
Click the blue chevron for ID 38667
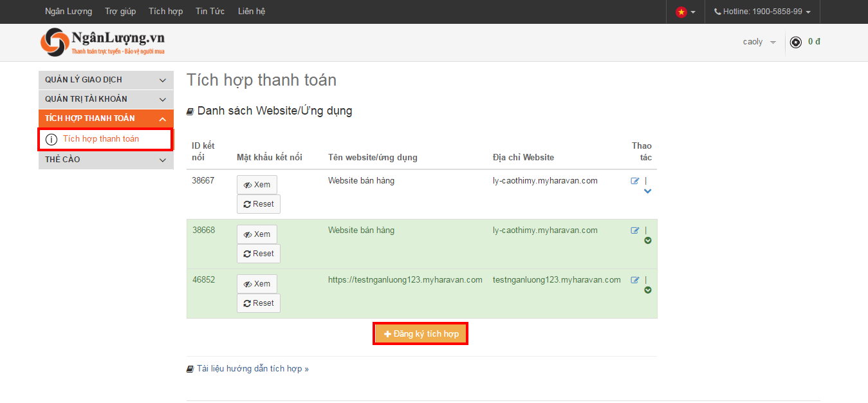point(648,191)
